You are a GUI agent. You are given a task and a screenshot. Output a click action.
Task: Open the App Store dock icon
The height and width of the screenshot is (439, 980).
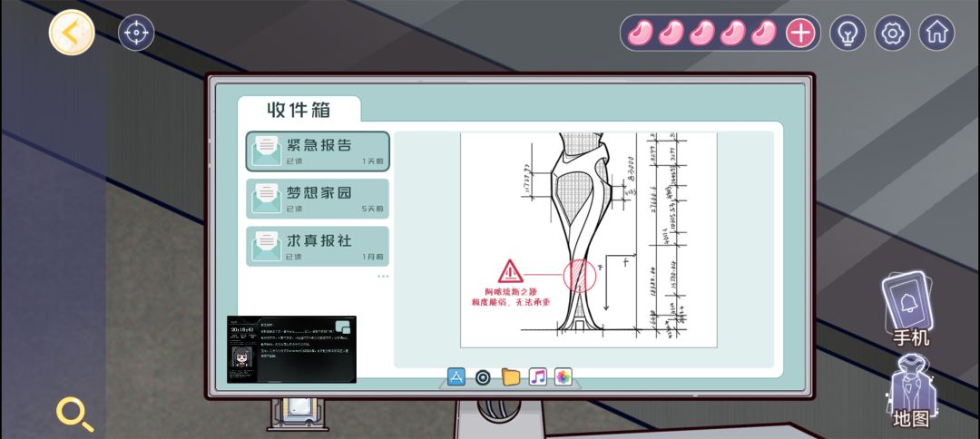coord(456,376)
